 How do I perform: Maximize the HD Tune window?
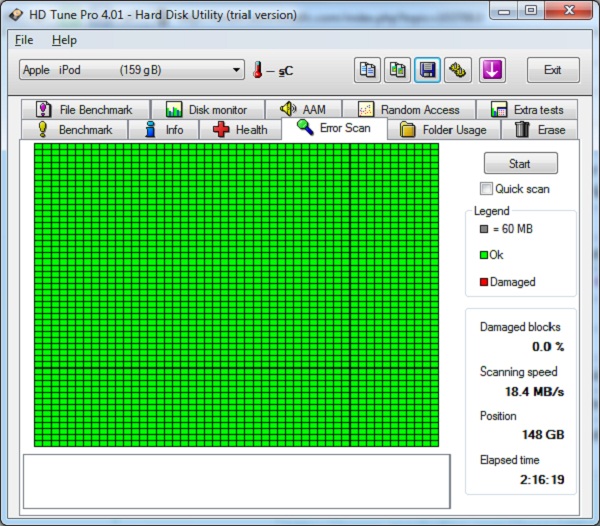point(531,10)
